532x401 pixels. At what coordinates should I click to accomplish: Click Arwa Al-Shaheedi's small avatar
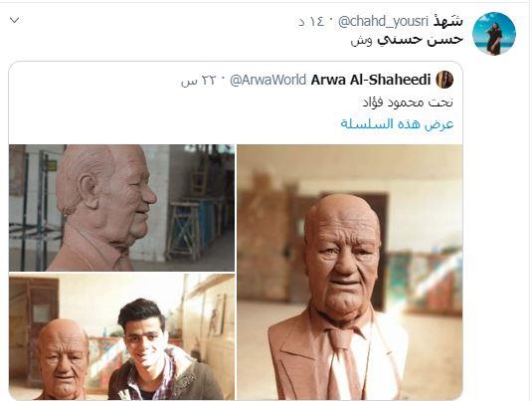(444, 80)
